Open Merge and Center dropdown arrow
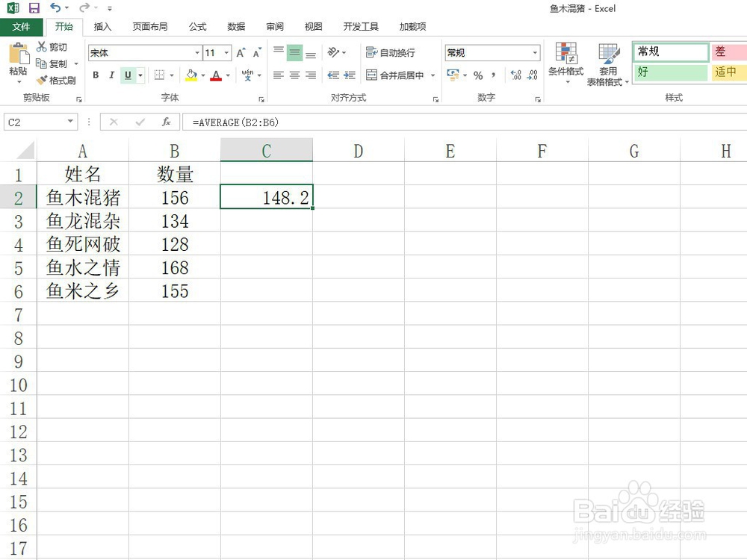This screenshot has height=560, width=747. click(433, 75)
